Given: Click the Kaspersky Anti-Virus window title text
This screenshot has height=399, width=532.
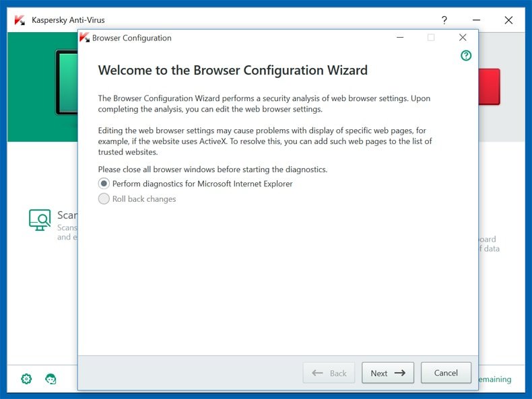Looking at the screenshot, I should pyautogui.click(x=68, y=20).
